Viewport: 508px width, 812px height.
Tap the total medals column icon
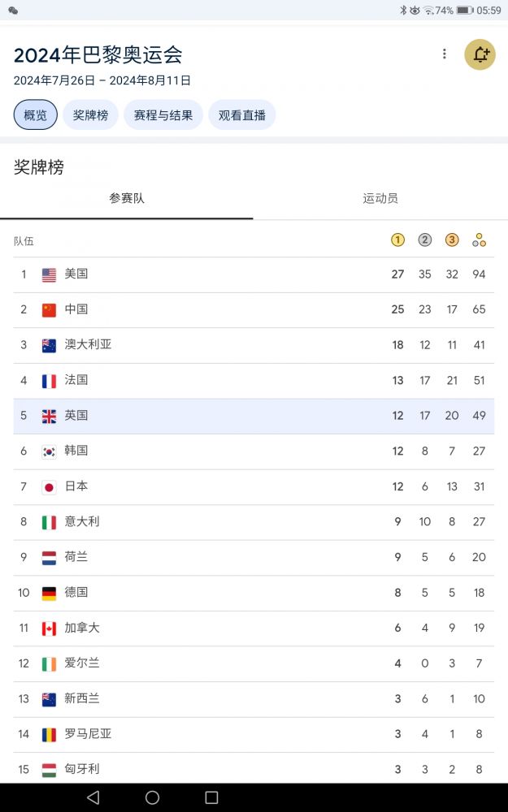click(480, 240)
